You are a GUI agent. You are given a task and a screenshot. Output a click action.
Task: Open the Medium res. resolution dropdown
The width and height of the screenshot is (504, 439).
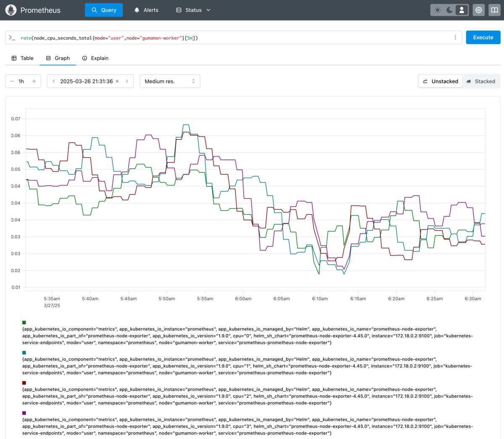tap(170, 81)
